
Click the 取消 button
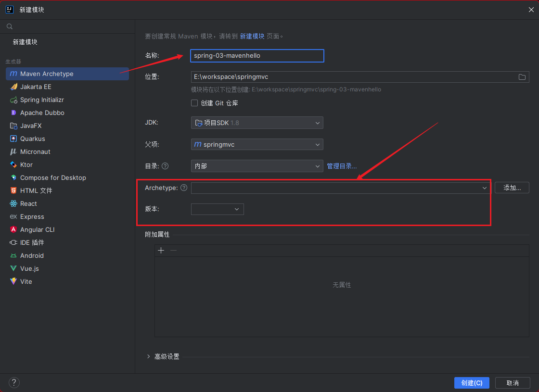pos(513,383)
